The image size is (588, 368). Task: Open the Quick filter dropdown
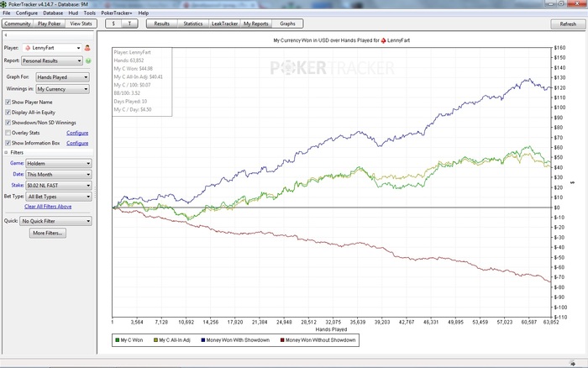point(56,221)
